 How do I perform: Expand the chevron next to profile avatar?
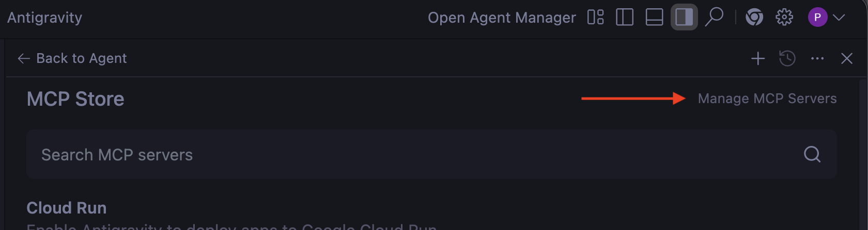coord(839,17)
